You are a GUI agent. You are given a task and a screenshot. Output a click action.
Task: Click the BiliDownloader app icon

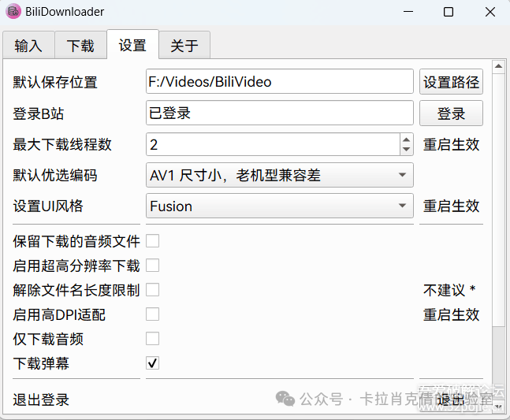[13, 12]
